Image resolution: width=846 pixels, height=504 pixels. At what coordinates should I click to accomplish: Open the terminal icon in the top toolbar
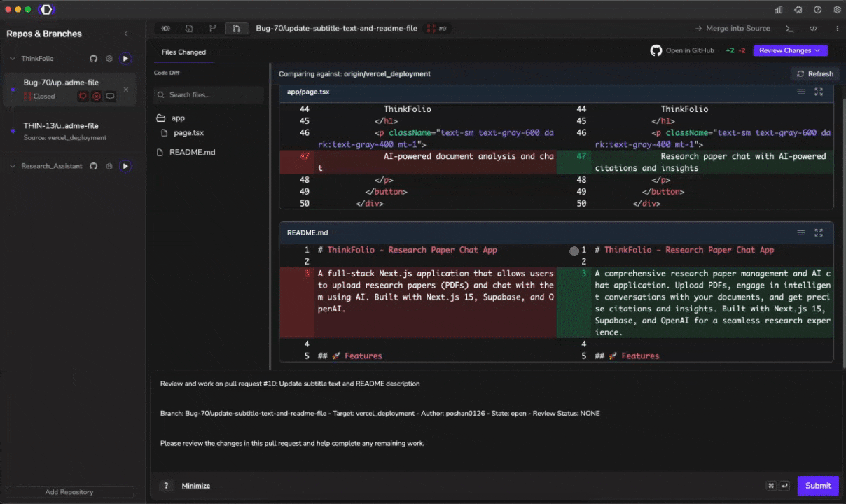click(789, 28)
